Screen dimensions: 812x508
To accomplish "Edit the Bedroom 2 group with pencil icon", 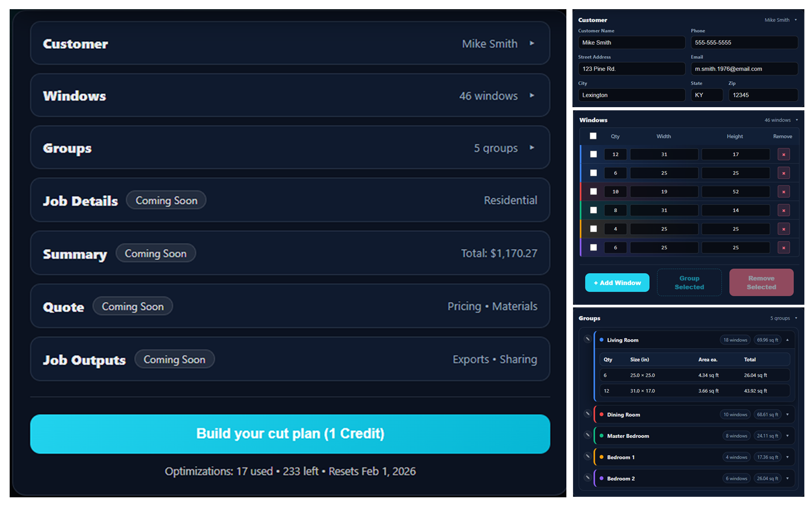I will coord(587,478).
